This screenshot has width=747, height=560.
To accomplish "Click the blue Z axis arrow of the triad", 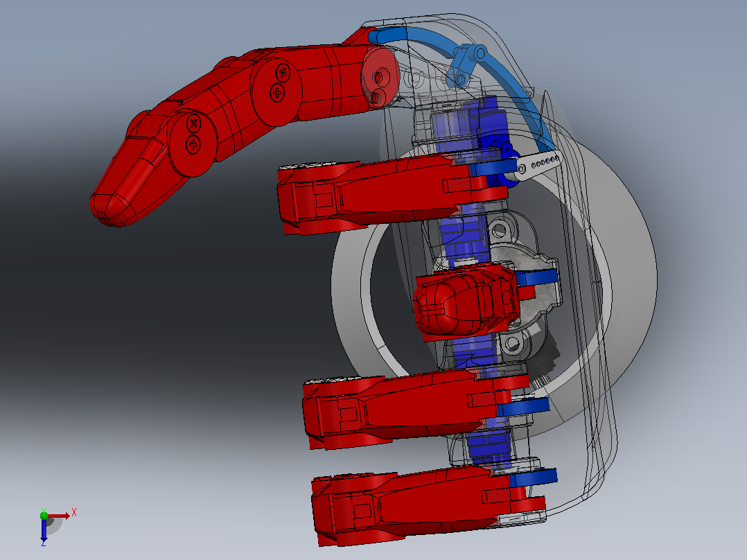I will click(44, 530).
